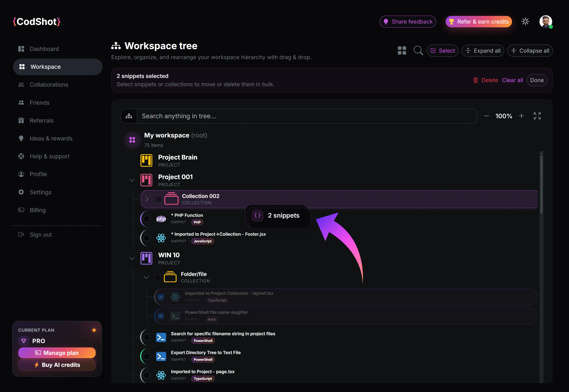This screenshot has width=569, height=392.
Task: Open Collaborations in the sidebar
Action: tap(58, 84)
